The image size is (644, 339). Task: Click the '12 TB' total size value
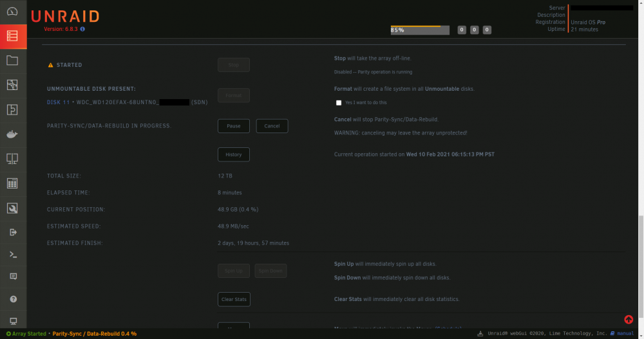tap(225, 176)
